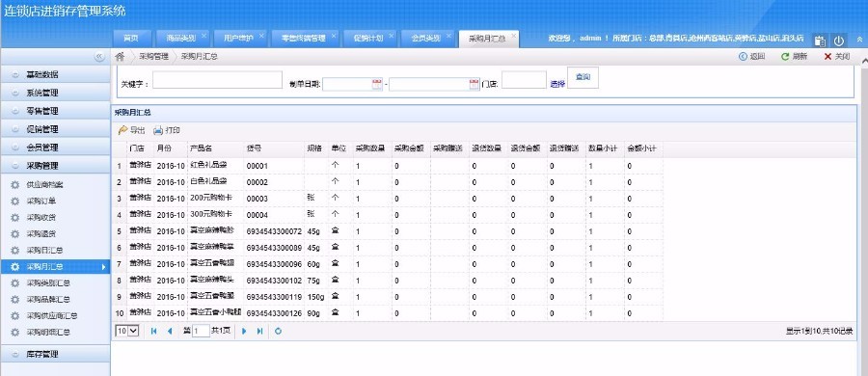Close the 商品类别 tab
This screenshot has height=376, width=868.
[x=203, y=36]
